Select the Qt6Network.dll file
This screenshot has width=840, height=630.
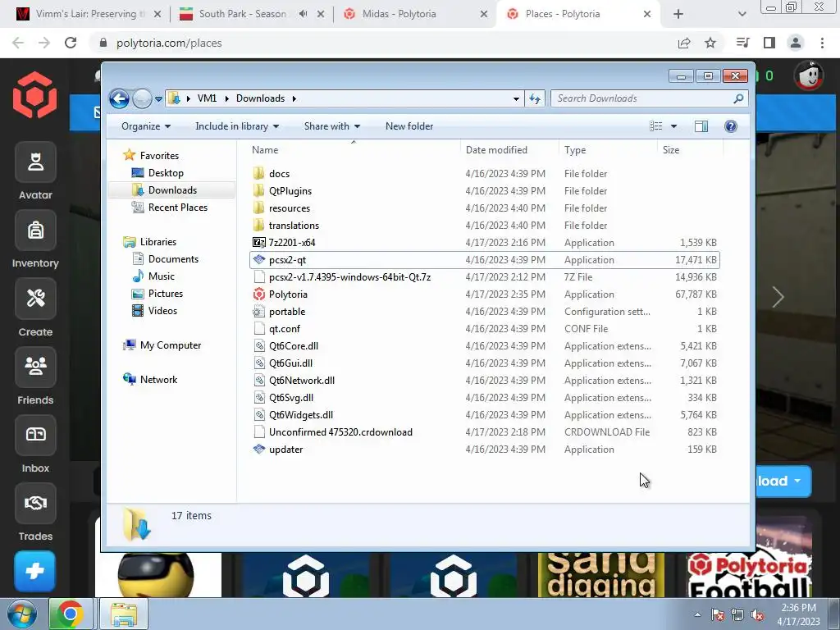pyautogui.click(x=485, y=381)
